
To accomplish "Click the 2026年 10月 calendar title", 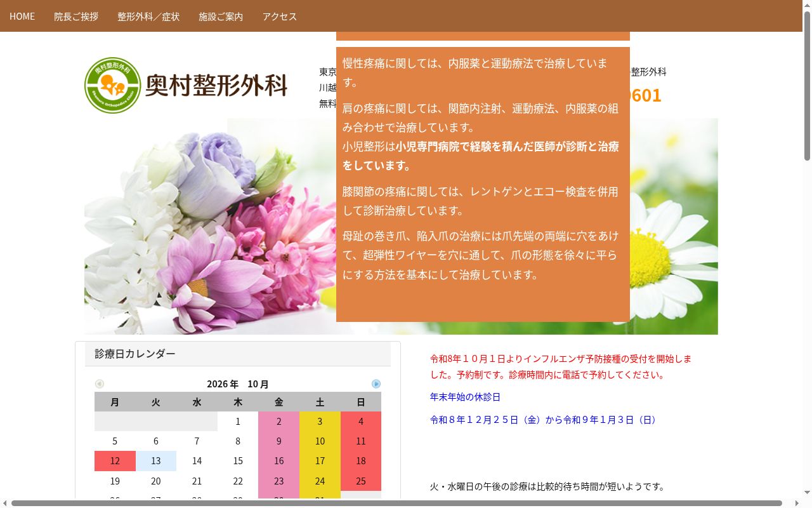I will tap(238, 384).
